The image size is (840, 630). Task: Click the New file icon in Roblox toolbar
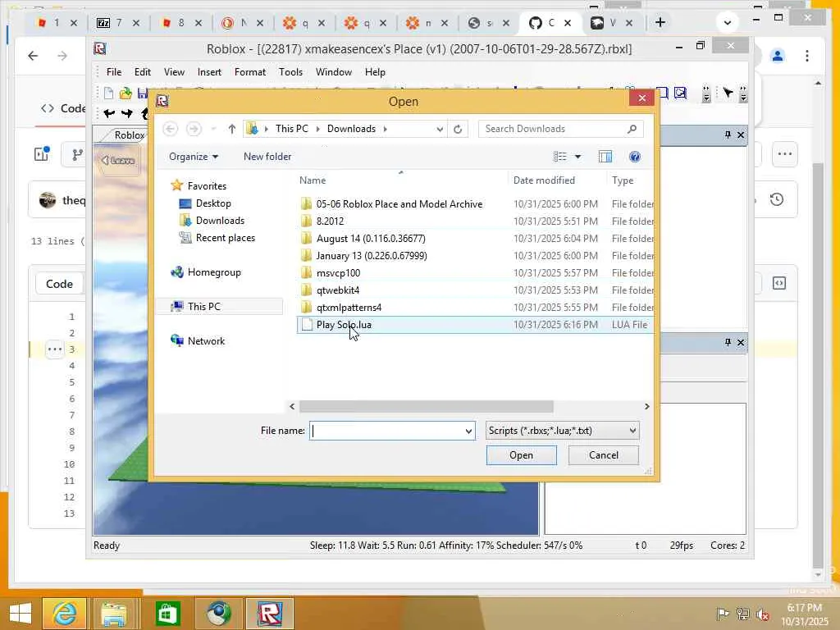(x=109, y=94)
